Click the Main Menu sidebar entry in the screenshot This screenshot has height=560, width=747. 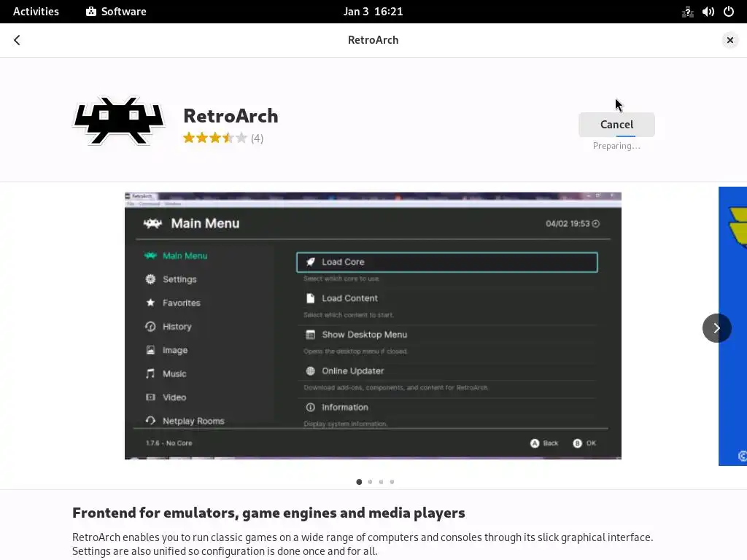176,256
